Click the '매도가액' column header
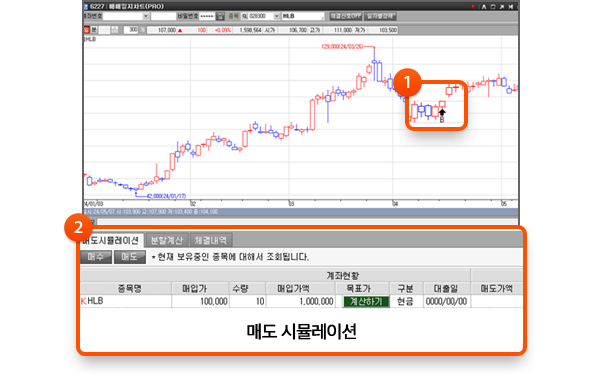The width and height of the screenshot is (600, 376). (x=497, y=288)
